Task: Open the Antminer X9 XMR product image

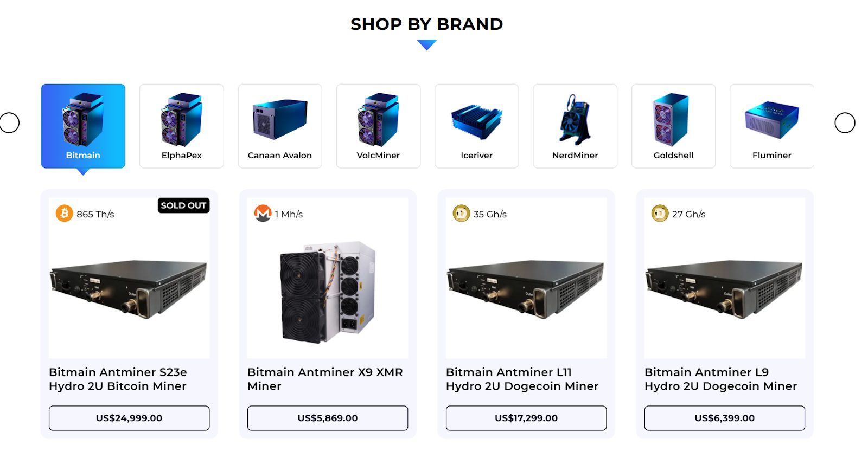Action: click(x=328, y=292)
